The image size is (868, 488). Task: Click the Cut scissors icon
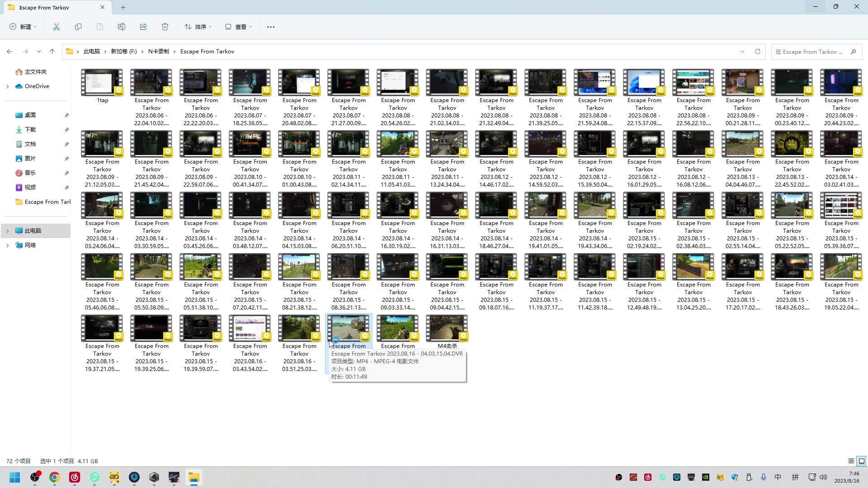point(57,27)
